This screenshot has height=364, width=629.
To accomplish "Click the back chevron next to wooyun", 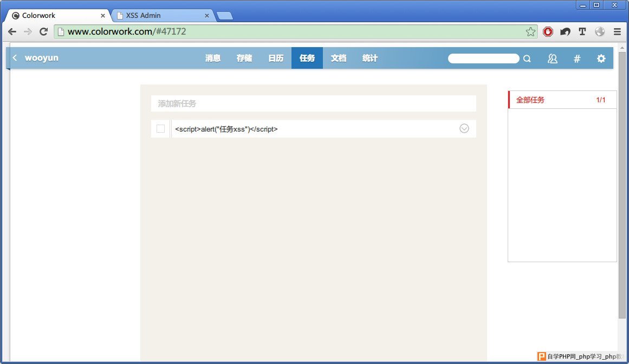I will pos(15,58).
